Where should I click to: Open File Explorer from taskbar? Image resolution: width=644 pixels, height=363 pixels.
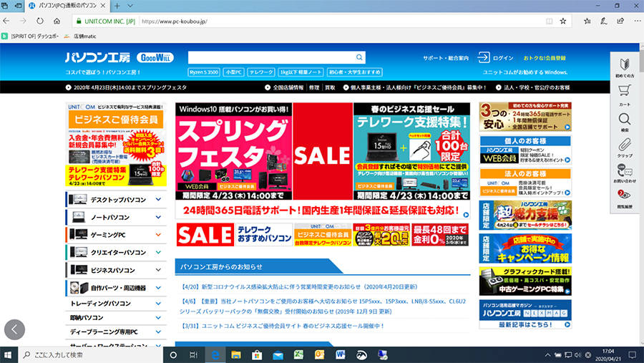point(236,355)
